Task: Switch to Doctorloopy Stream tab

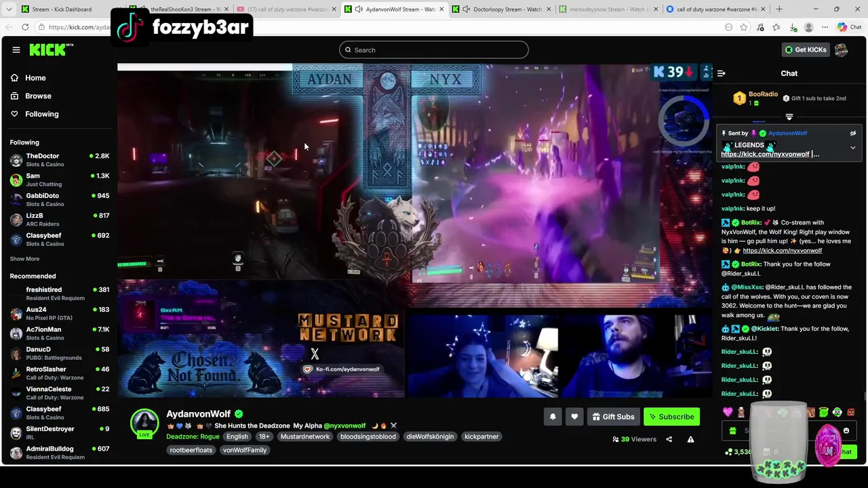Action: [500, 9]
